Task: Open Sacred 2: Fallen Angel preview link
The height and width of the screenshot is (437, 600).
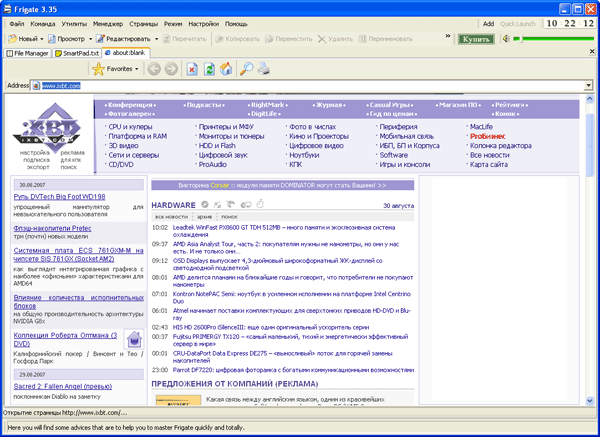Action: (63, 386)
